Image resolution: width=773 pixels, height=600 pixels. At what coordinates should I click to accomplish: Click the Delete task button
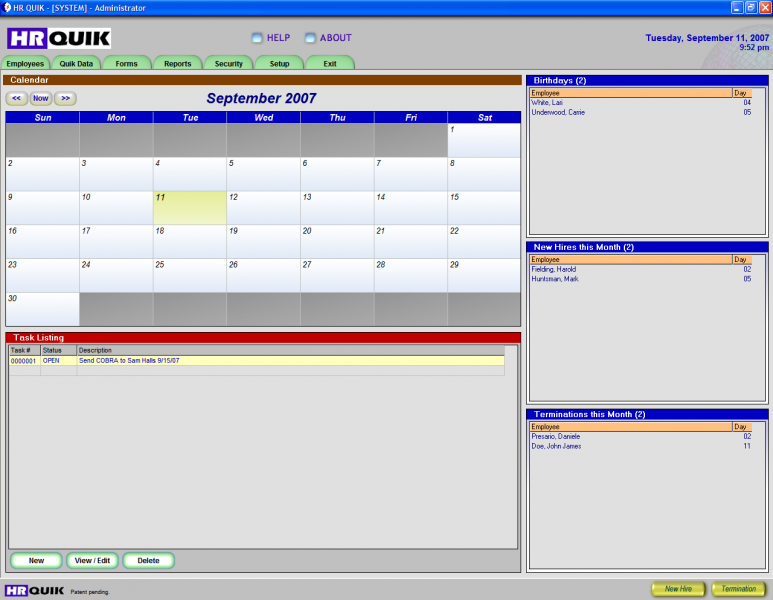tap(148, 561)
